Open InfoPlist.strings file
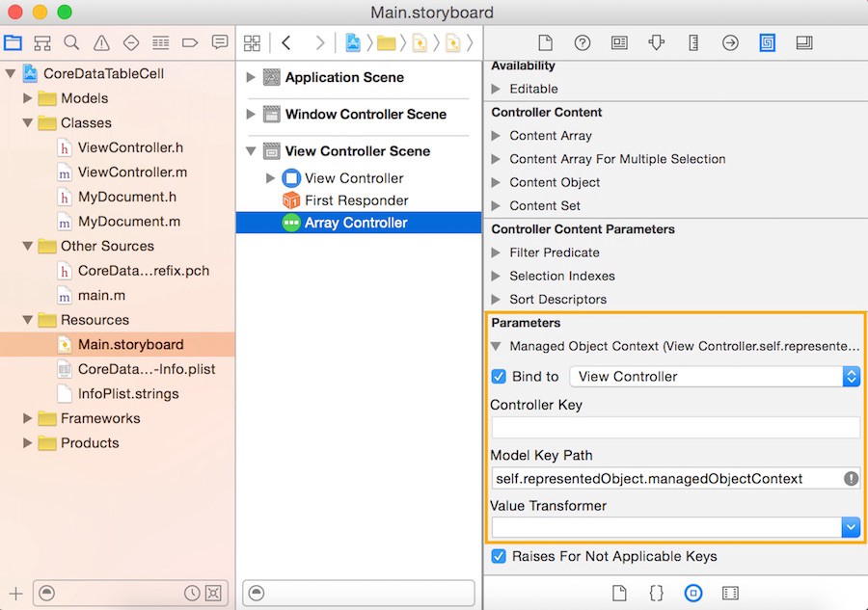The image size is (868, 610). coord(128,394)
